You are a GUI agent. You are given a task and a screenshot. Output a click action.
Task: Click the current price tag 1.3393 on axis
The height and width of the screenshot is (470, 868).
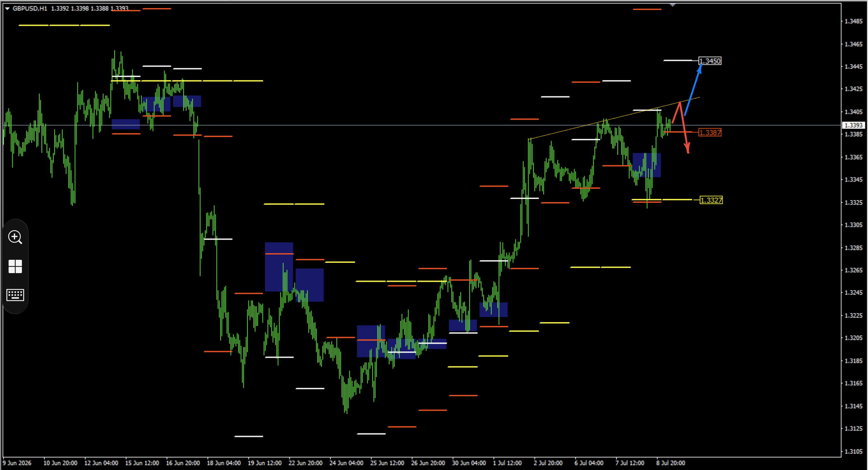click(853, 125)
